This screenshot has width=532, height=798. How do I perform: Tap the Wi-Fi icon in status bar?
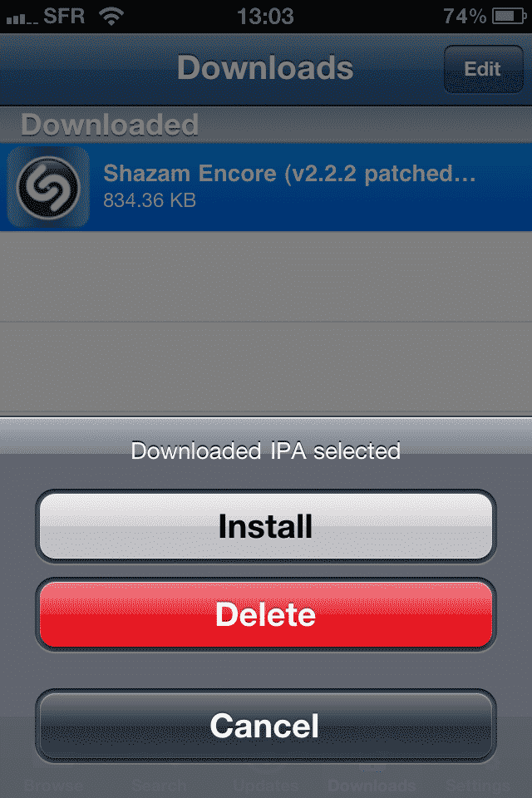click(111, 16)
